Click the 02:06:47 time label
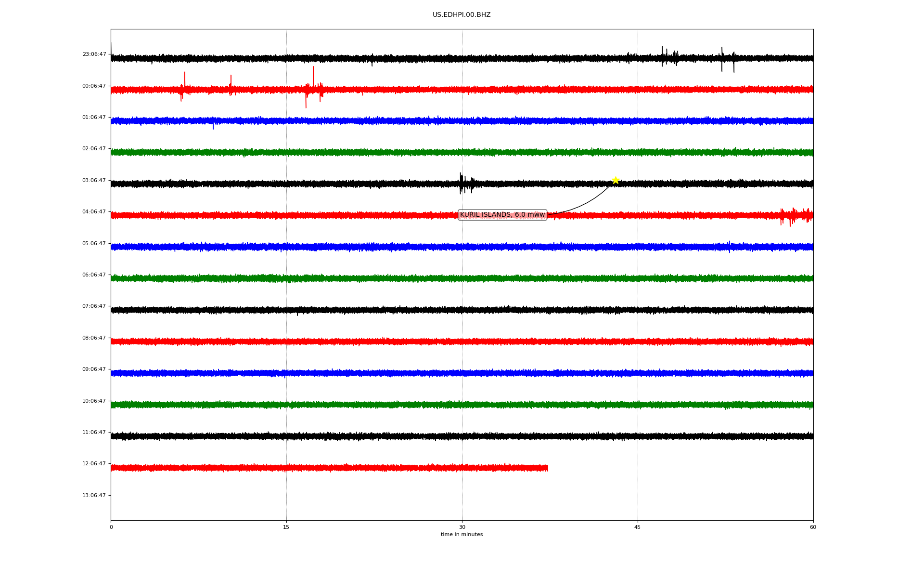 tap(94, 149)
